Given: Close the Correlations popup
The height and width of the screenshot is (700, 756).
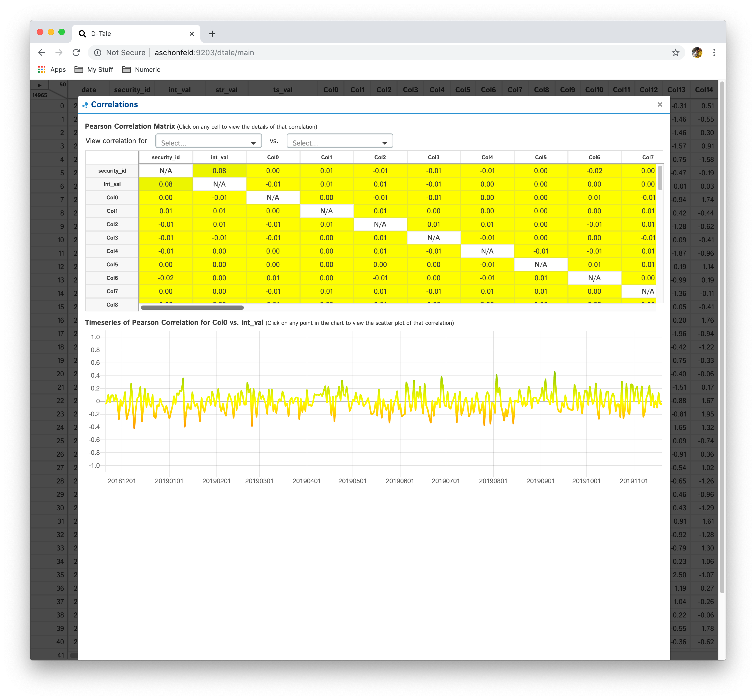Looking at the screenshot, I should (660, 105).
